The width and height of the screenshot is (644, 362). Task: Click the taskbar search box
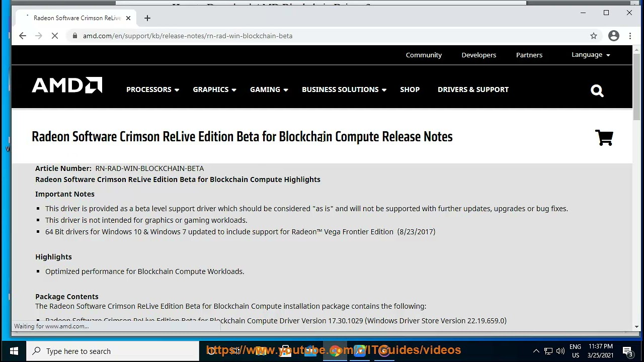(x=113, y=351)
